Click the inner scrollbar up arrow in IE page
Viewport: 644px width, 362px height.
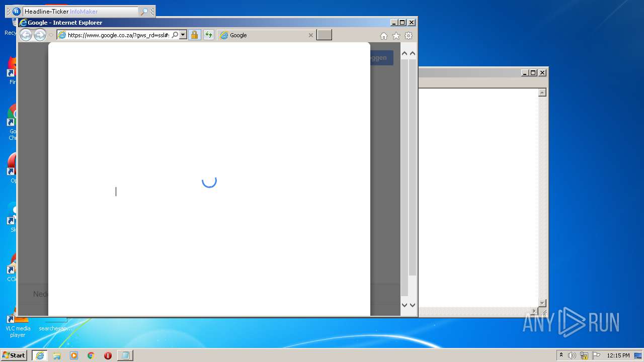(405, 53)
